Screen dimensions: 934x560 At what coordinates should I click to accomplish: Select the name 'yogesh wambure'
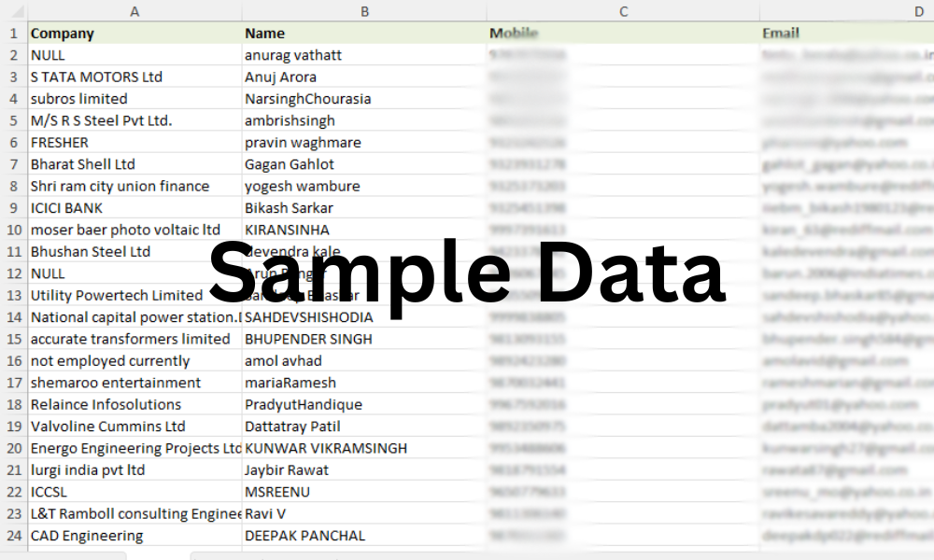(x=364, y=187)
